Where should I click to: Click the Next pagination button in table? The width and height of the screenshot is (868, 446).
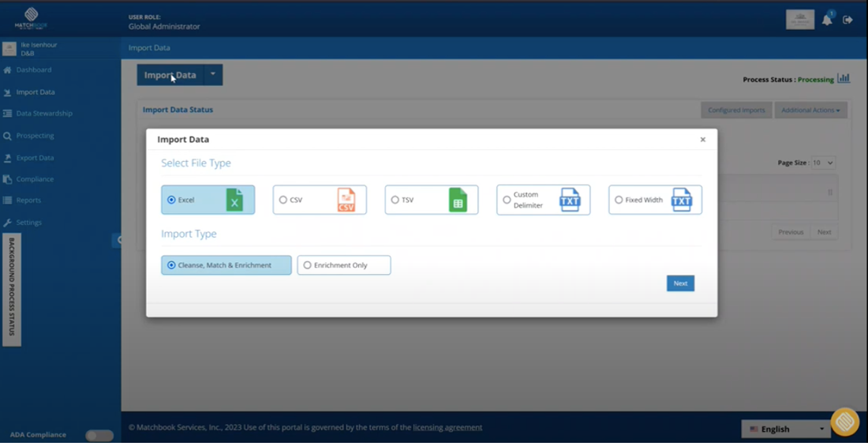click(x=825, y=232)
